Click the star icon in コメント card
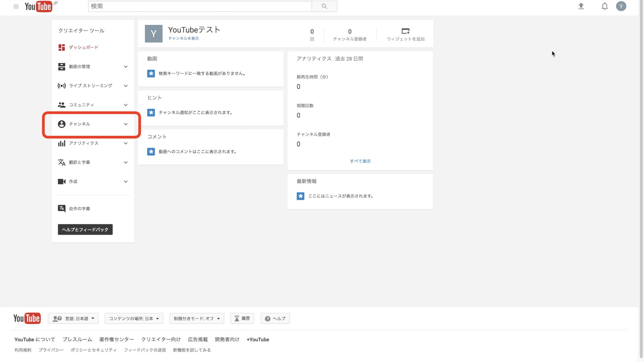The height and width of the screenshot is (362, 644). tap(151, 152)
